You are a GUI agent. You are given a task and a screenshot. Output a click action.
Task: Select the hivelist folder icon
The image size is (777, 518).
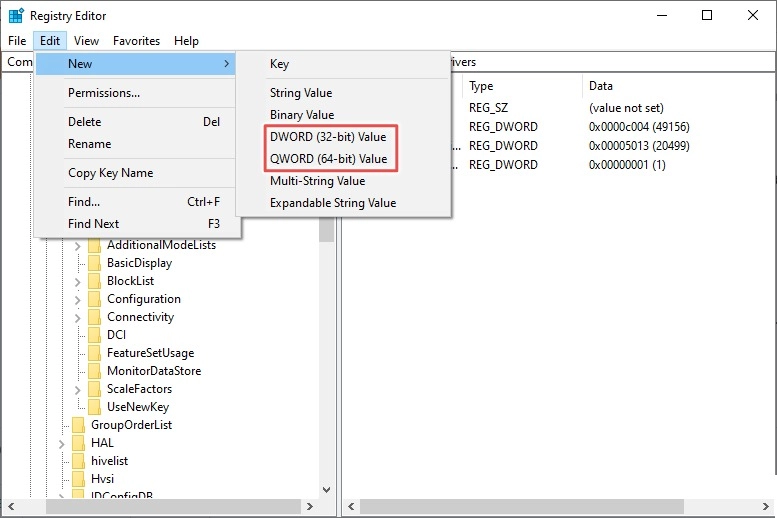79,461
